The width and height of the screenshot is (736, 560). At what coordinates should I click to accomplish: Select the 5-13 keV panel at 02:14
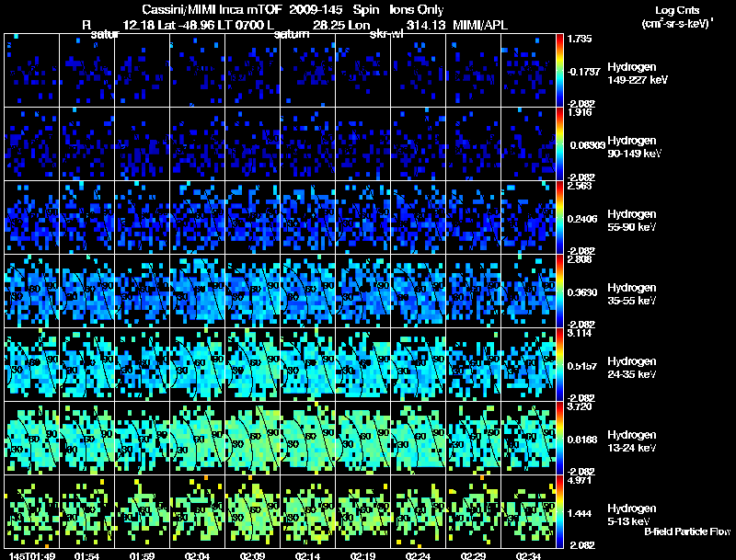coord(307,512)
